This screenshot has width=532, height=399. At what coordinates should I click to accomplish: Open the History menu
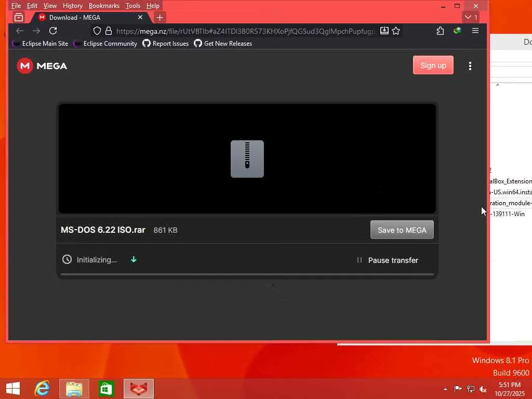(x=73, y=6)
